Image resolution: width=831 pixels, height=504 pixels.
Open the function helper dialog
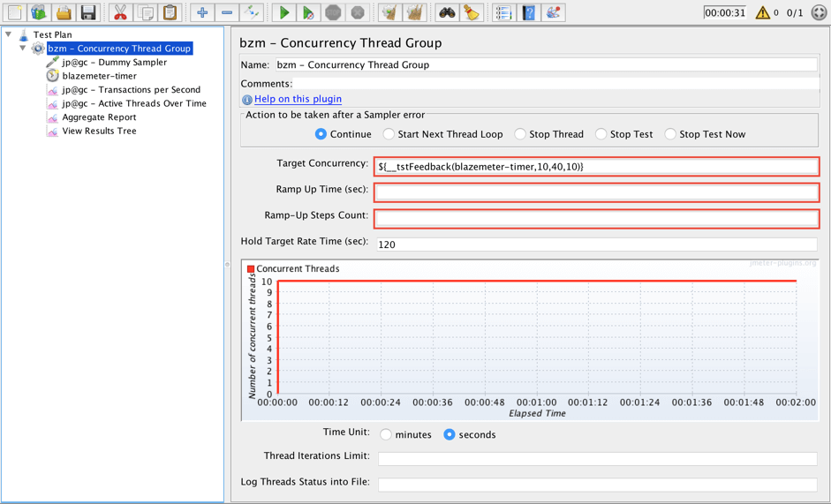[503, 12]
